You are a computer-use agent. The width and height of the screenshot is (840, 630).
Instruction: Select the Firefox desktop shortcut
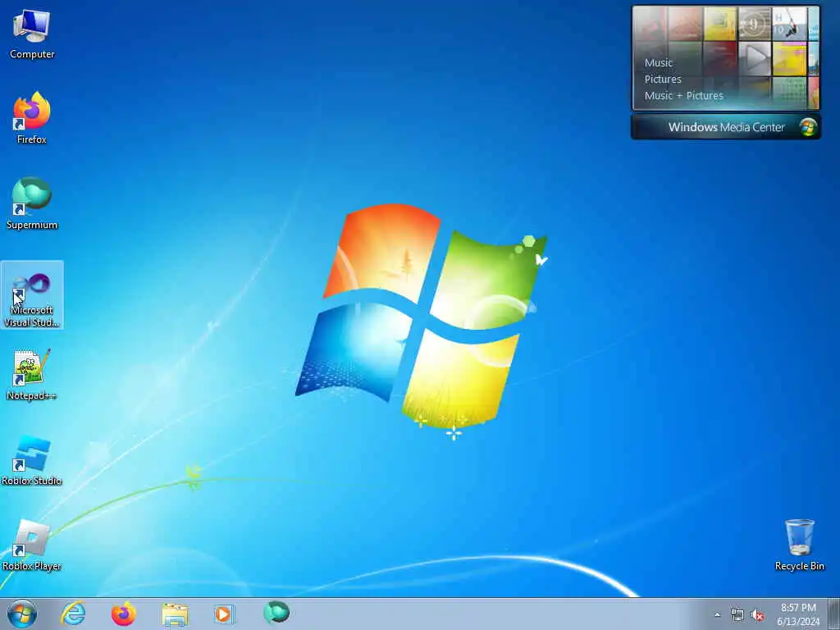32,118
